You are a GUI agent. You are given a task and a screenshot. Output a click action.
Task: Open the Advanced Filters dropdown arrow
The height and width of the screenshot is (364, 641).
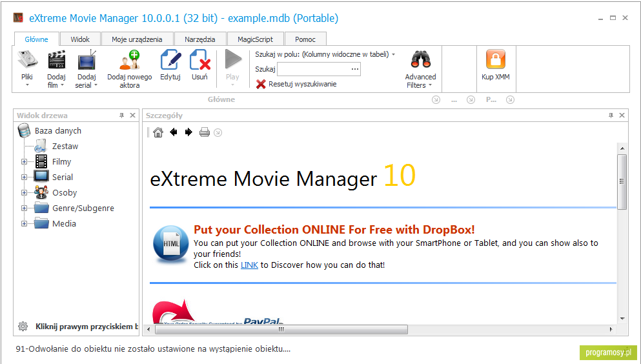point(430,85)
